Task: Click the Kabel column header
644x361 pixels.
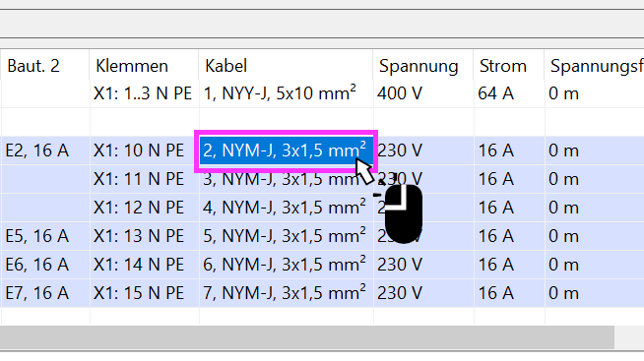Action: coord(286,66)
